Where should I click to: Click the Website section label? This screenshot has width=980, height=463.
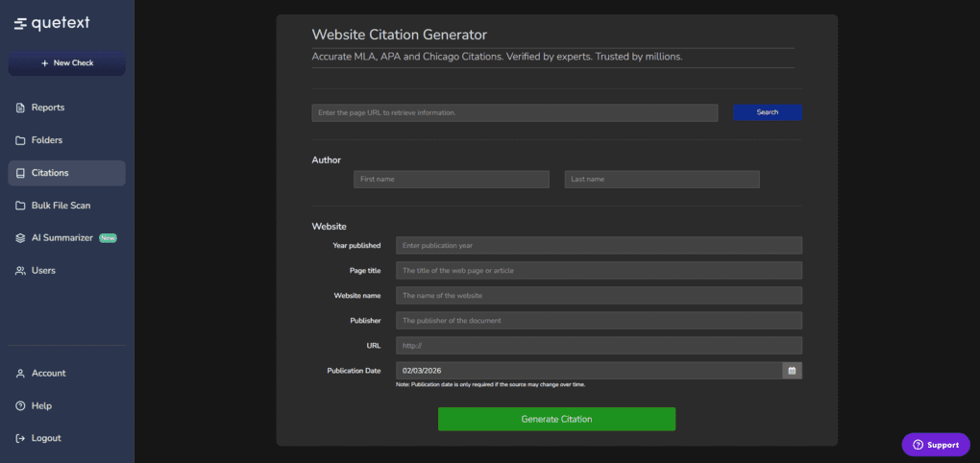click(x=329, y=226)
